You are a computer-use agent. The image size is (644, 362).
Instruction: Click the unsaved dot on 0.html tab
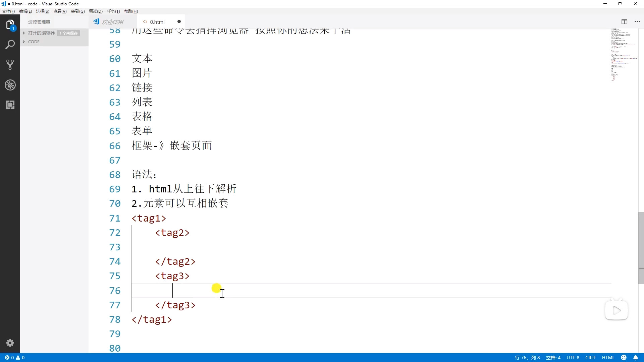[x=179, y=22]
